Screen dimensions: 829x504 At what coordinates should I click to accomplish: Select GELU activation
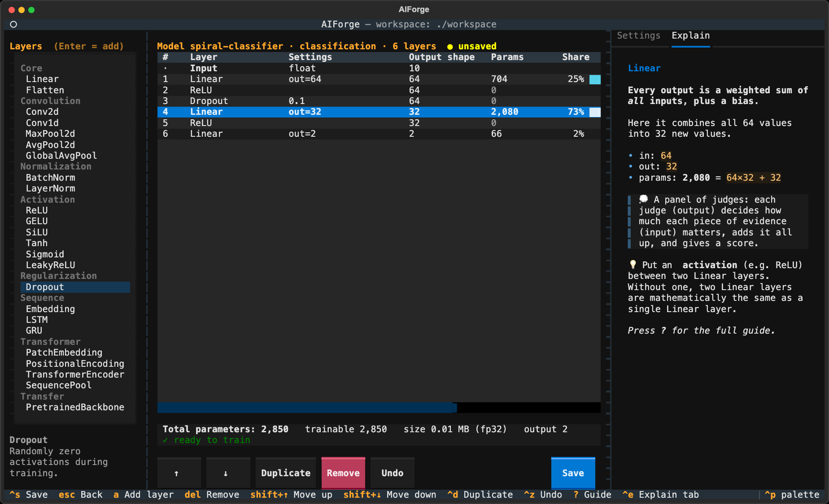(x=37, y=221)
